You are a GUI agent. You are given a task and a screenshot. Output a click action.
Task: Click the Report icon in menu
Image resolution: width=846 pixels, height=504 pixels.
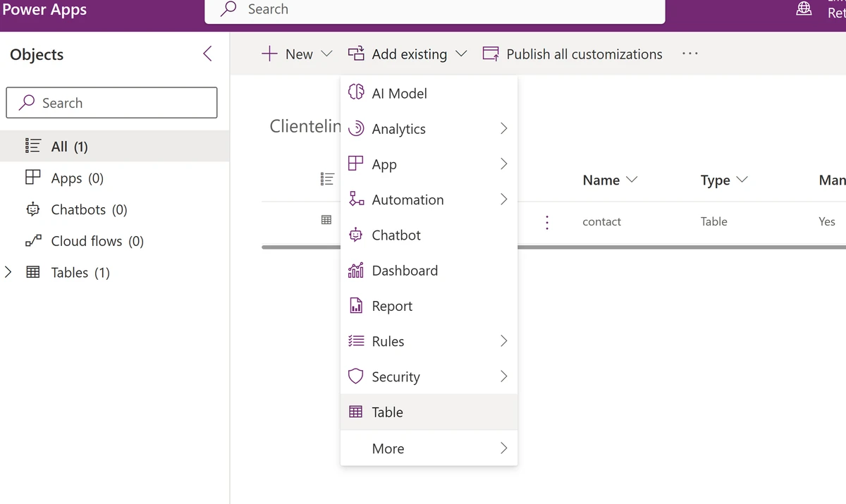click(357, 306)
